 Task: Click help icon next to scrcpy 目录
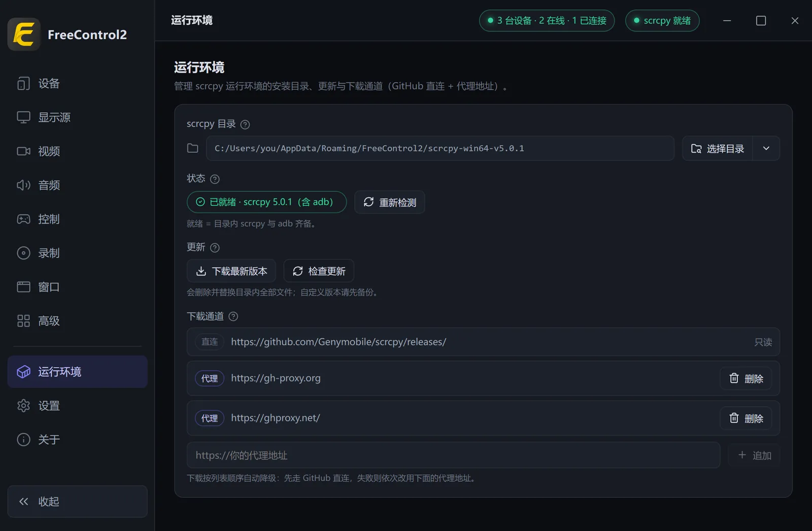click(245, 124)
